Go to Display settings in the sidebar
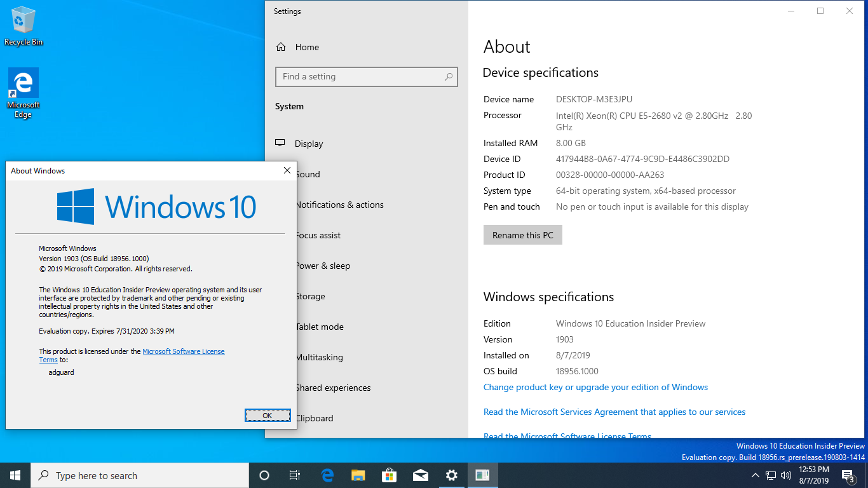Screen dimensions: 868x488 [x=309, y=144]
